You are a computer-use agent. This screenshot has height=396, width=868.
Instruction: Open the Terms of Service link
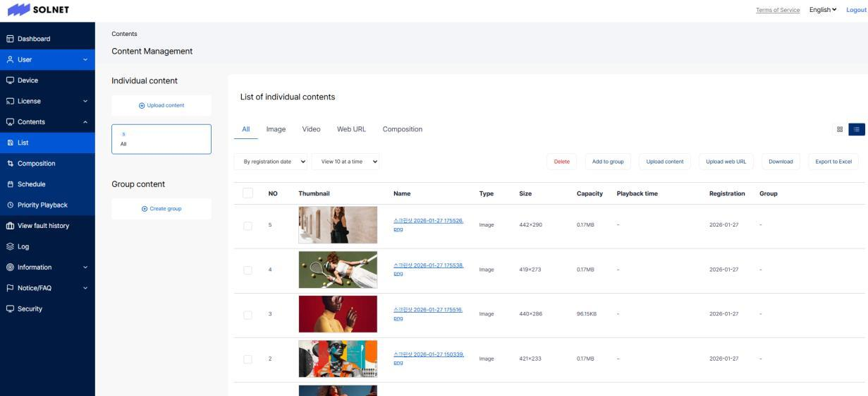coord(778,10)
